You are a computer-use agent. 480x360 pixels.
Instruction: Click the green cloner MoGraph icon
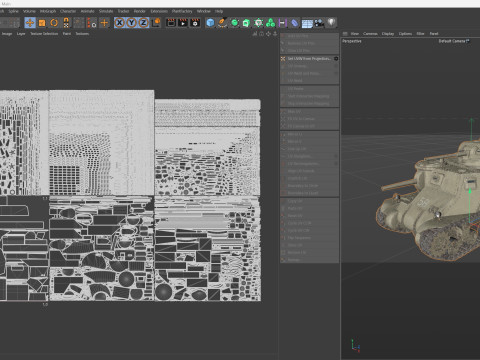270,23
